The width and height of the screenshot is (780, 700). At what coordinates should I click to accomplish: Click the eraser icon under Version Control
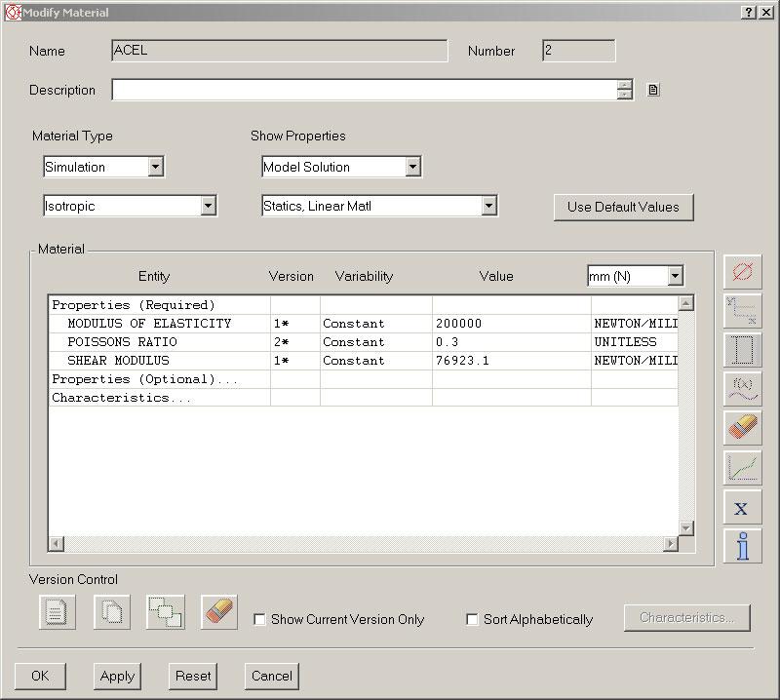point(219,612)
